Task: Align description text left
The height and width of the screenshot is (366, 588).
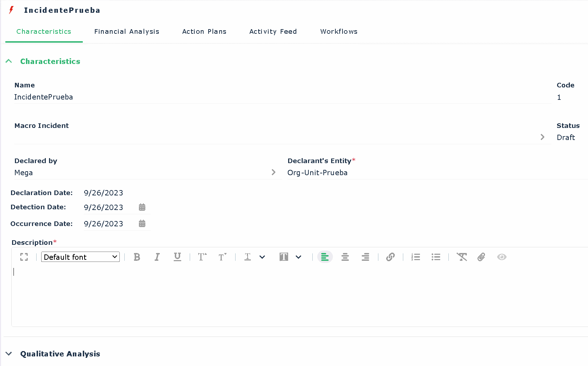Action: pyautogui.click(x=325, y=257)
